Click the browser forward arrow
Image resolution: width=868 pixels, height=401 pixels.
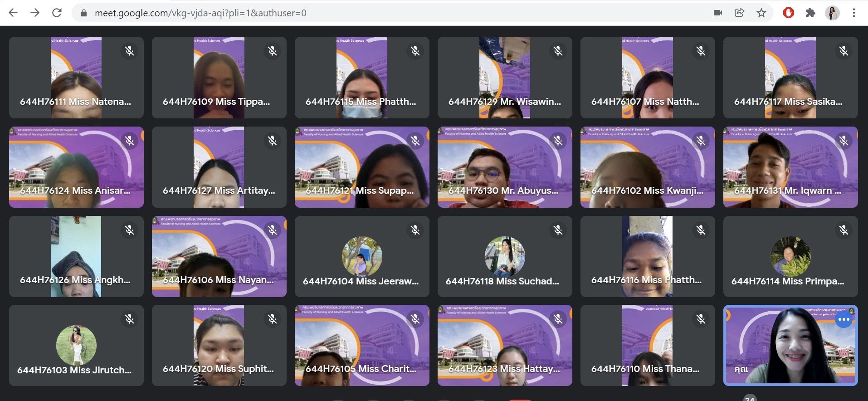point(35,13)
